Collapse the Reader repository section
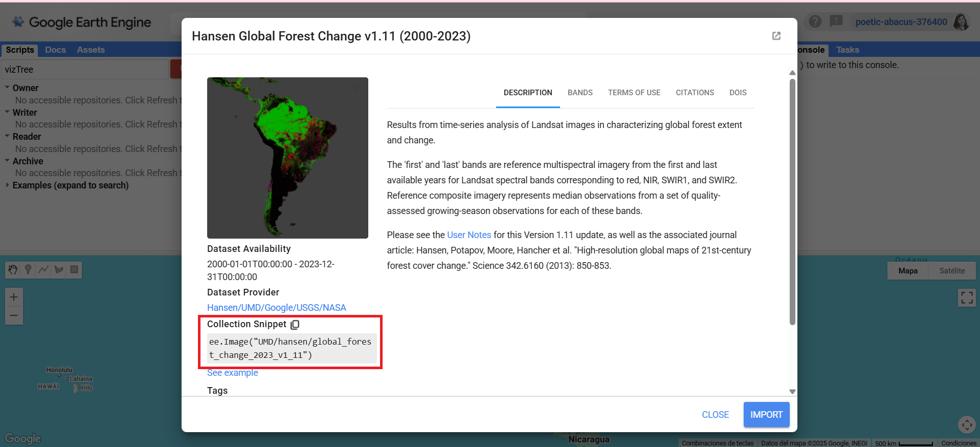Screen dimensions: 980x447 tap(7, 136)
